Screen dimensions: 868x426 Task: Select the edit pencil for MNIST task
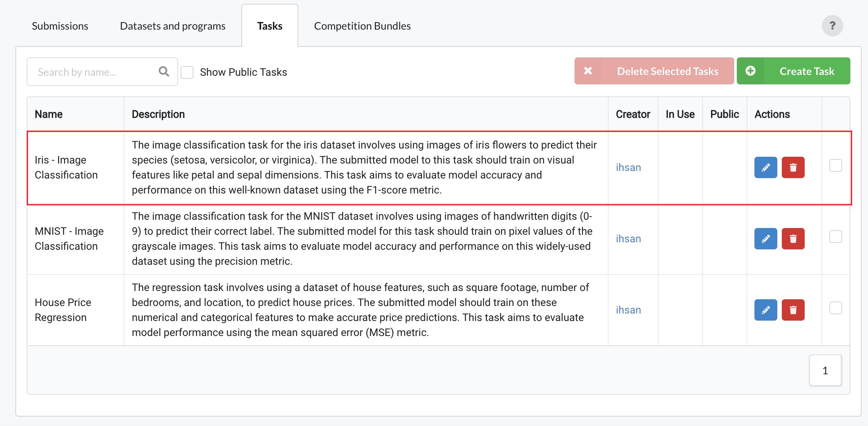tap(765, 238)
